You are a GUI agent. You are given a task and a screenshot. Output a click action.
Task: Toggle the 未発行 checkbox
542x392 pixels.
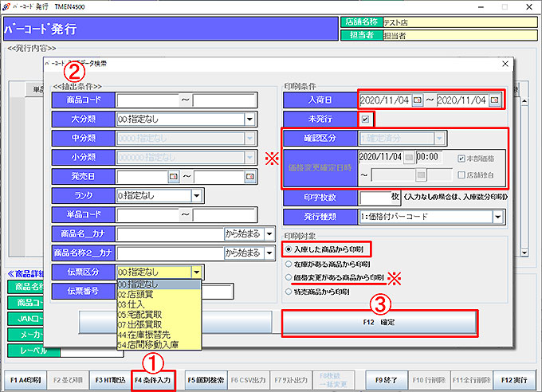coord(366,120)
